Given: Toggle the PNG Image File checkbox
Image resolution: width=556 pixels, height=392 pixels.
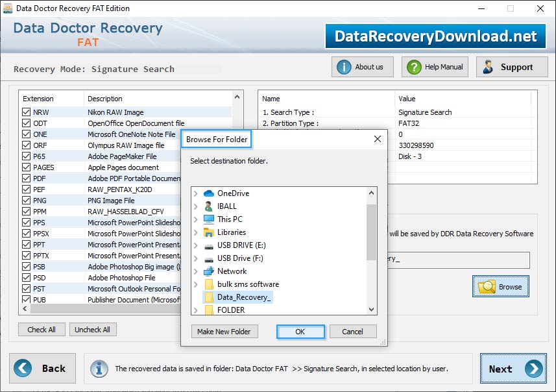Looking at the screenshot, I should (26, 200).
